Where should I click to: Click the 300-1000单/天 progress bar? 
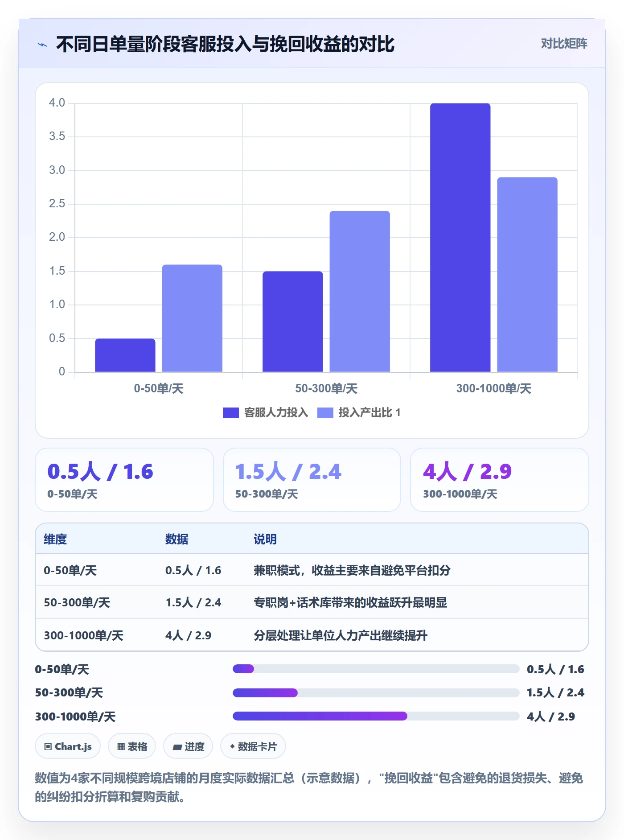376,716
